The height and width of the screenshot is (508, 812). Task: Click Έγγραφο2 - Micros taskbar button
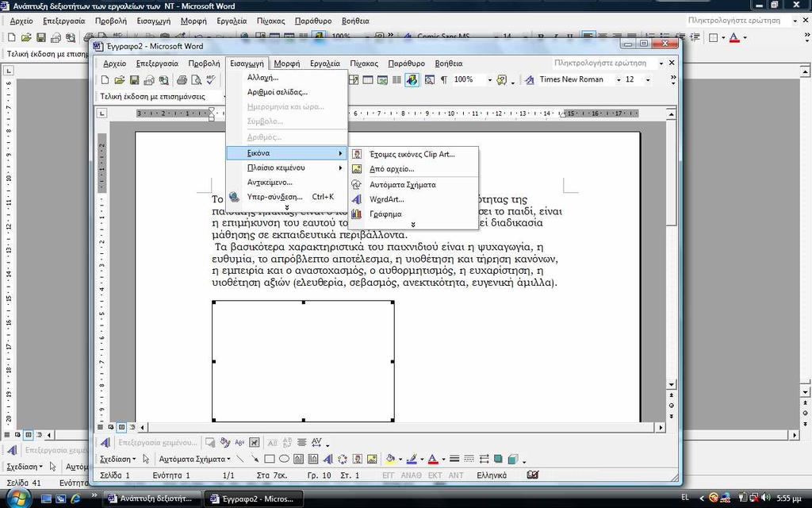[x=252, y=498]
